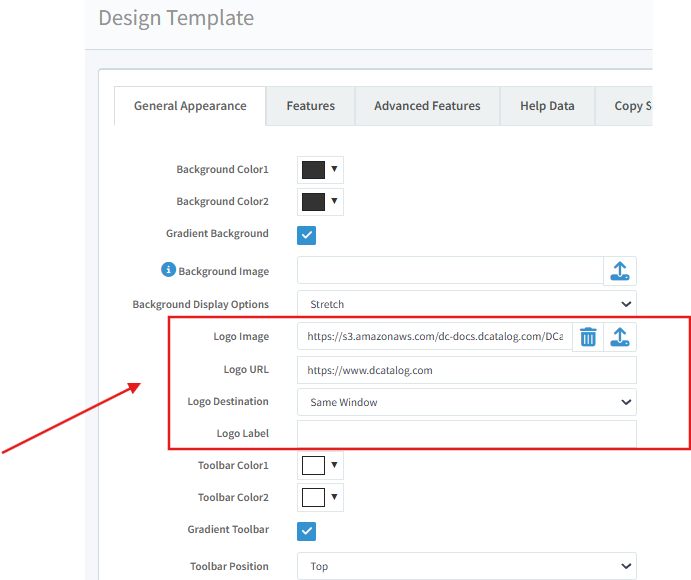Click the Logo Image upload icon

[x=620, y=337]
